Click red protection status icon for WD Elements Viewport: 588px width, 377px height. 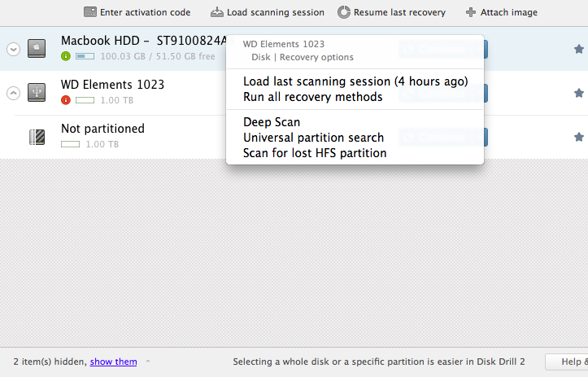pos(66,100)
